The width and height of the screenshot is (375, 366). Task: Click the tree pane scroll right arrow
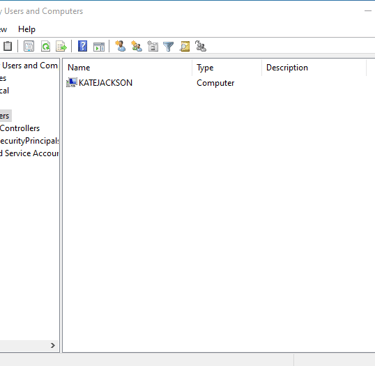[x=53, y=345]
